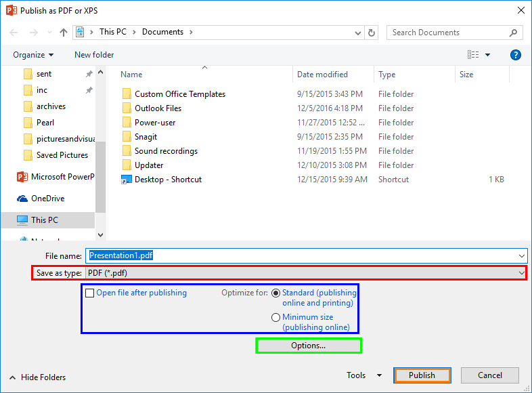The image size is (532, 393).
Task: Click the Search Documents field
Action: (x=454, y=33)
